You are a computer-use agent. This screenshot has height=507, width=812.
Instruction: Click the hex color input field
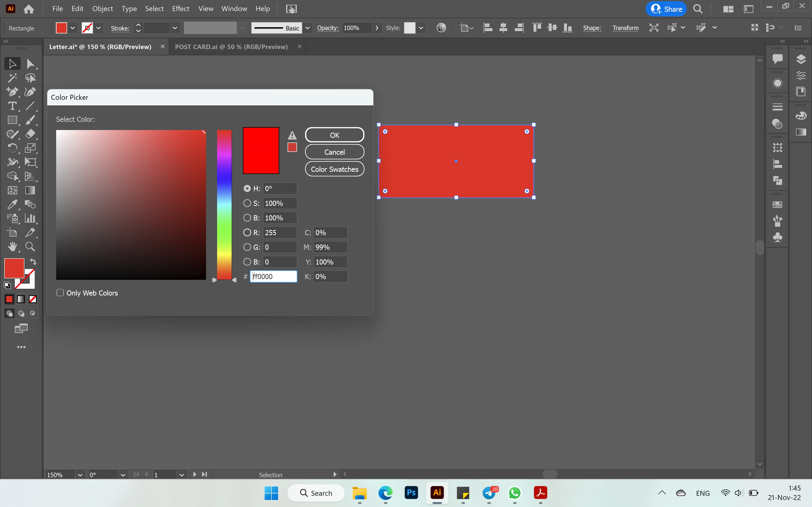(273, 276)
